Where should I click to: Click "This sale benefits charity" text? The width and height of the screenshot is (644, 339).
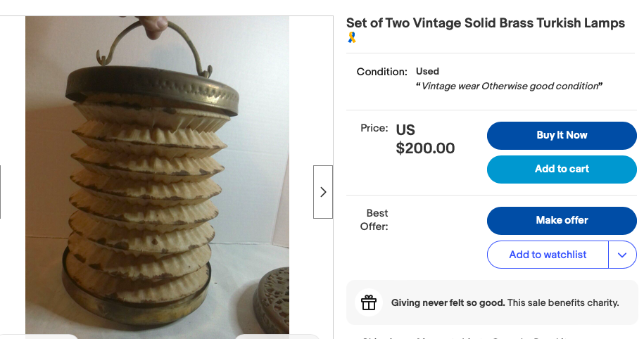[563, 303]
